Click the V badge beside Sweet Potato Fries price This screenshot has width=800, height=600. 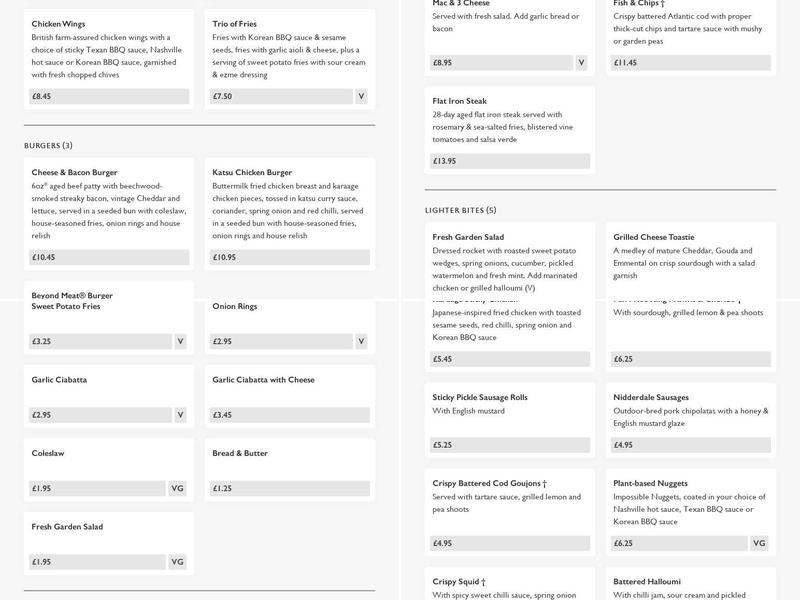180,341
